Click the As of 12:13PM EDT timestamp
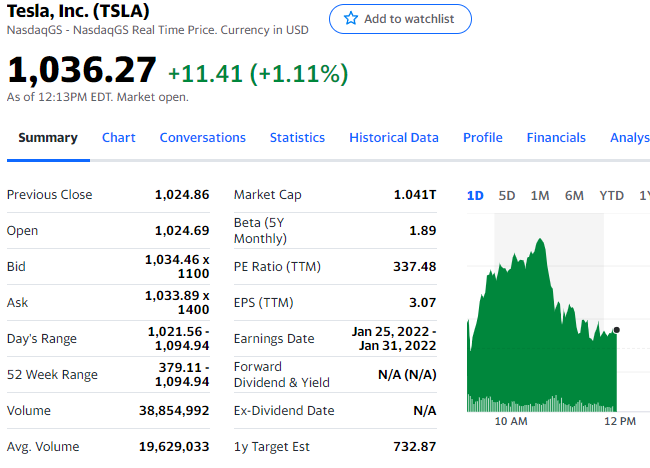The width and height of the screenshot is (650, 468). tap(98, 97)
